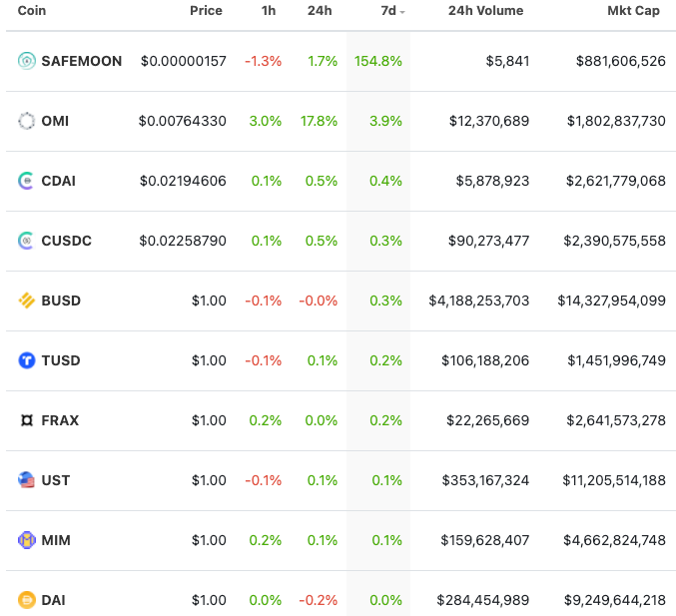
Task: Click the TUSD coin logo icon
Action: tap(27, 360)
